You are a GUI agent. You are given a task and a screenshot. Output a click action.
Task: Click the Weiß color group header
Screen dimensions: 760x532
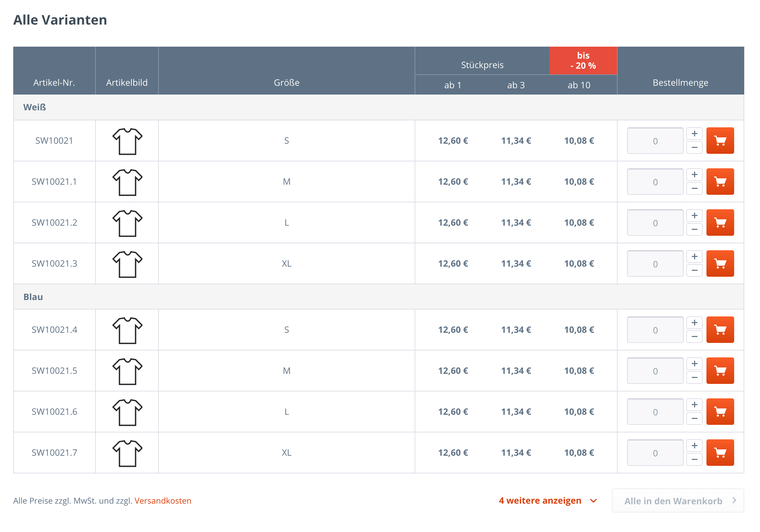[x=378, y=107]
